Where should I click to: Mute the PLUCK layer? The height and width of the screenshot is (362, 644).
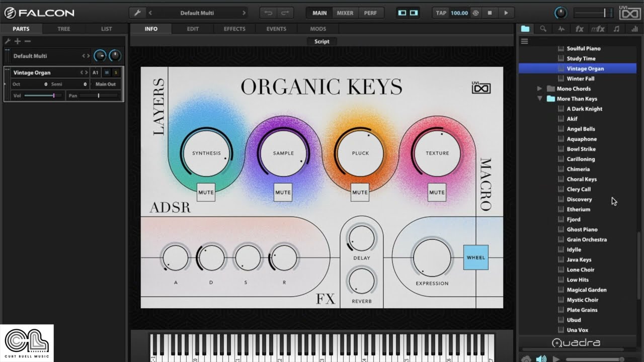click(x=360, y=192)
